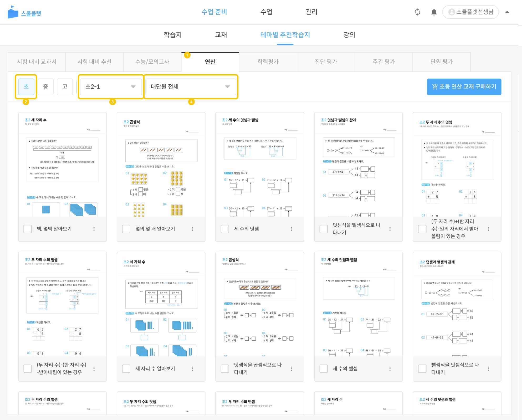Open the 강의 menu item
This screenshot has height=420, width=522.
click(x=349, y=35)
